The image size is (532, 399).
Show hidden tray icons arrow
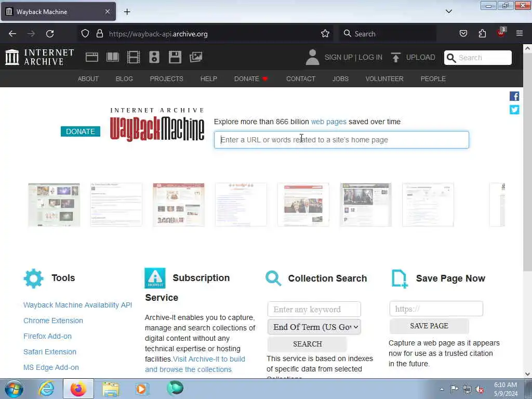pyautogui.click(x=442, y=389)
